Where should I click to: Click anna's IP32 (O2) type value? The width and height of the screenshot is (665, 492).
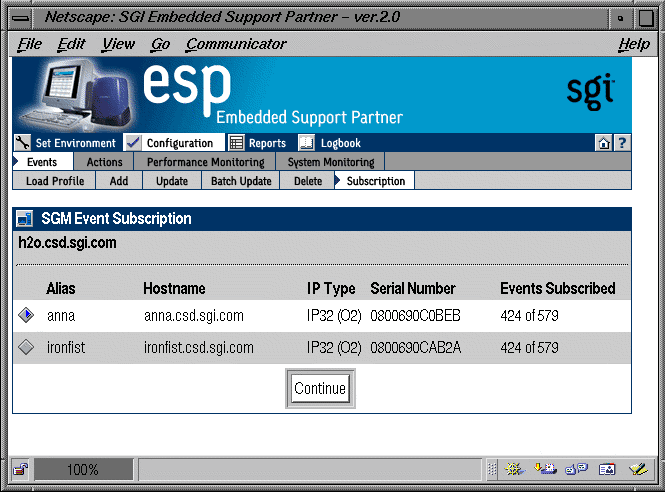pyautogui.click(x=334, y=316)
